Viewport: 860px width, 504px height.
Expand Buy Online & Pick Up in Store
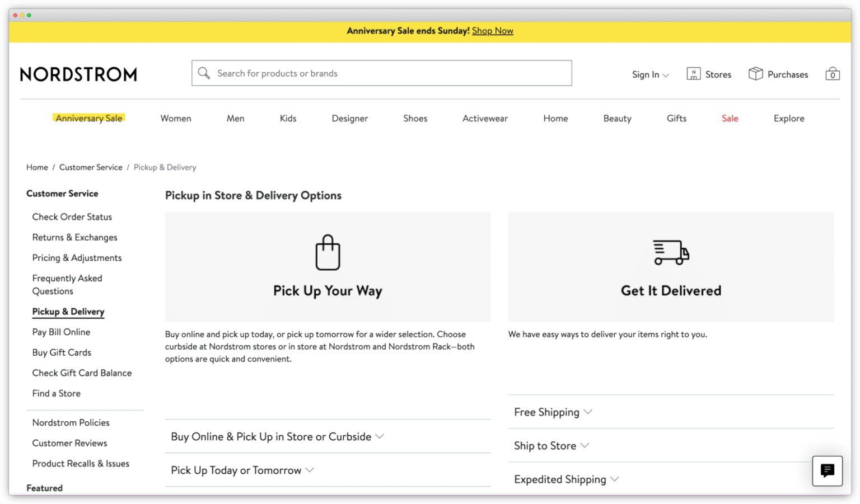coord(277,436)
